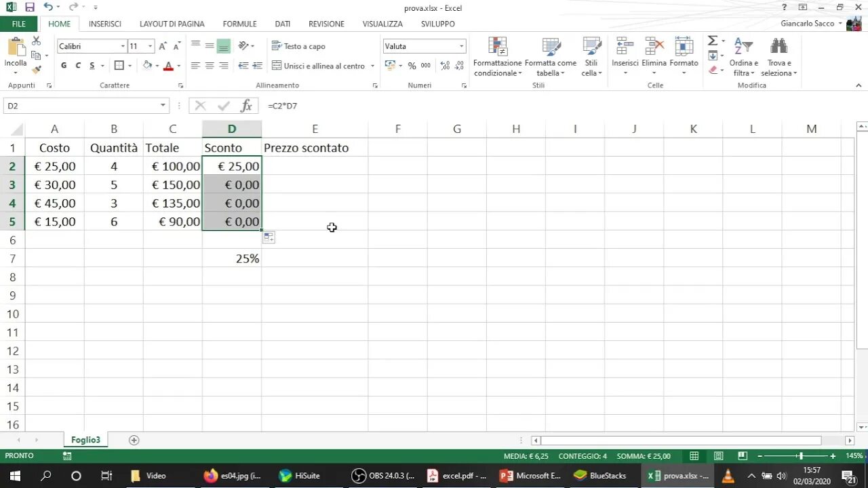Click the fill color bucket icon
The height and width of the screenshot is (488, 868).
pyautogui.click(x=149, y=66)
